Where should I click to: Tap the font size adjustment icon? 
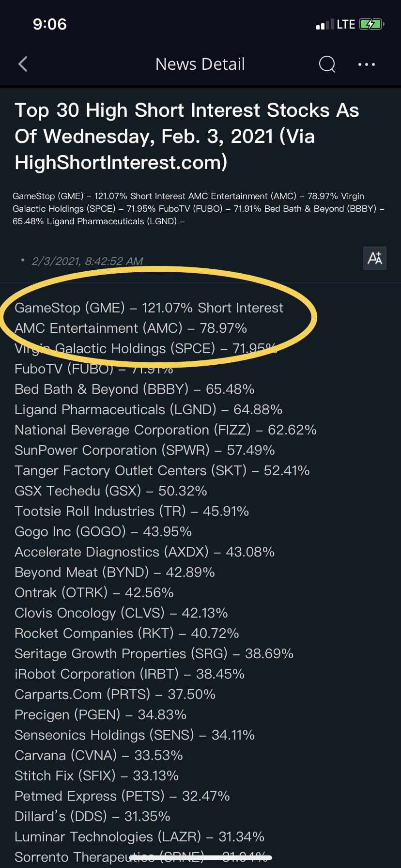coord(375,258)
